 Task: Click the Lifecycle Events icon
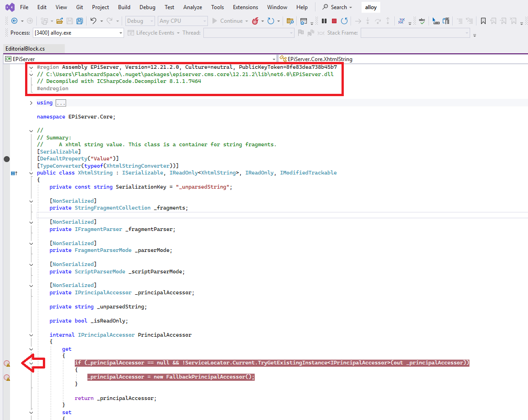click(x=131, y=33)
